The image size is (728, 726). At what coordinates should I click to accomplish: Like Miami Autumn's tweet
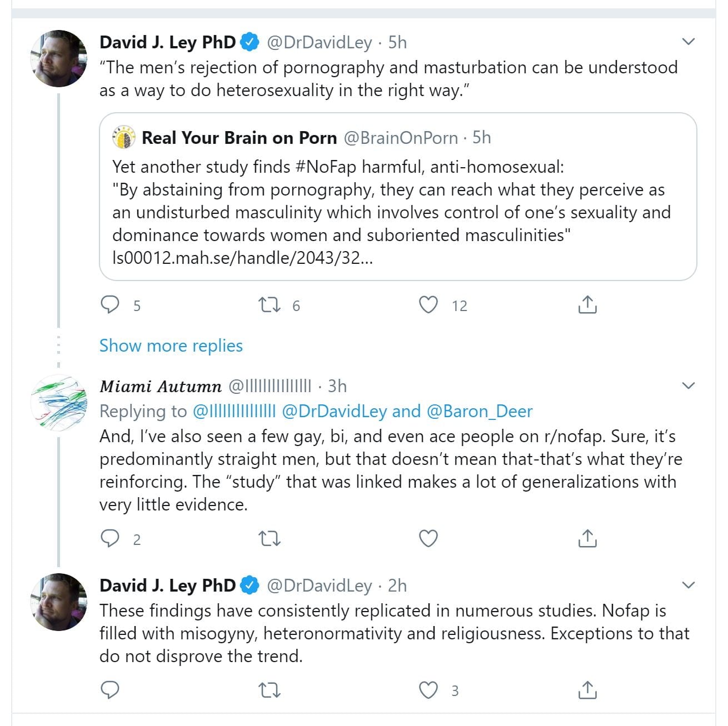[428, 538]
